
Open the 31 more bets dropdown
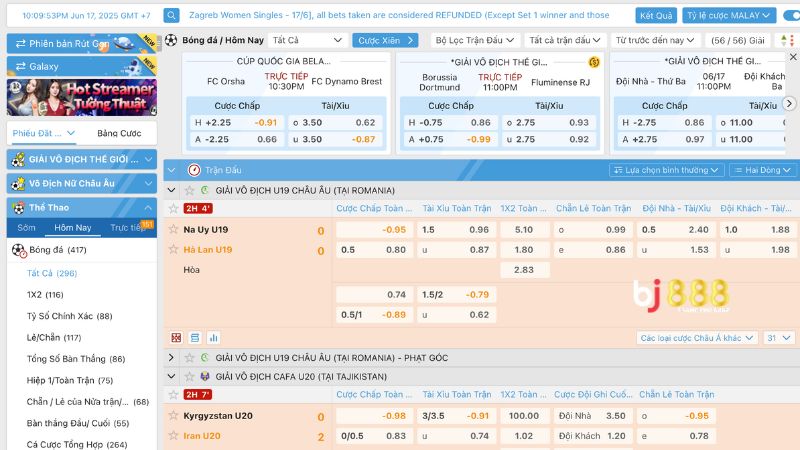(x=779, y=338)
